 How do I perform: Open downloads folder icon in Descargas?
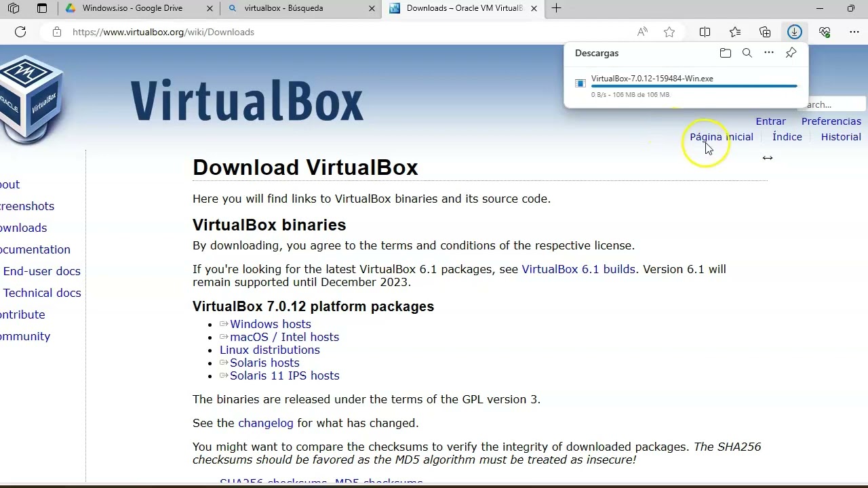click(x=726, y=53)
